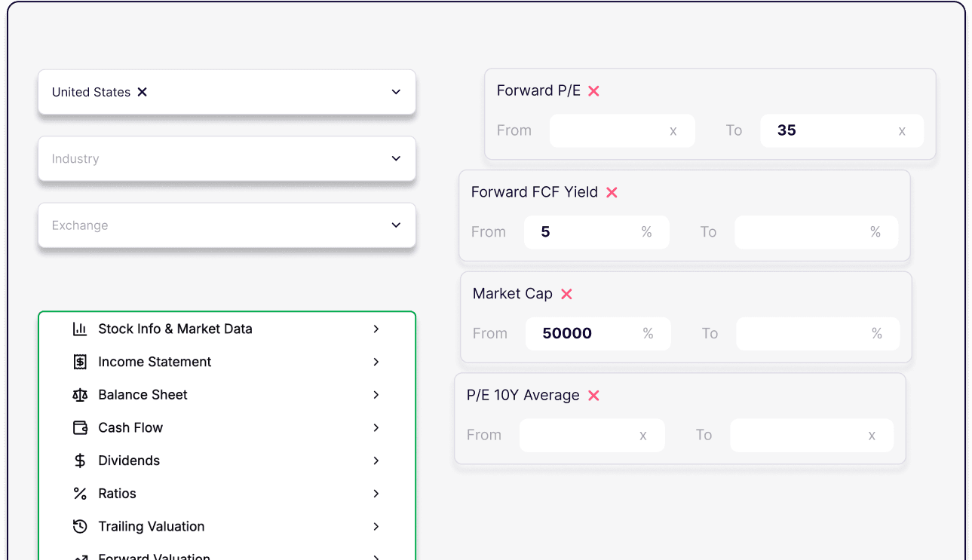
Task: Delete the P/E 10Y Average filter
Action: point(593,396)
